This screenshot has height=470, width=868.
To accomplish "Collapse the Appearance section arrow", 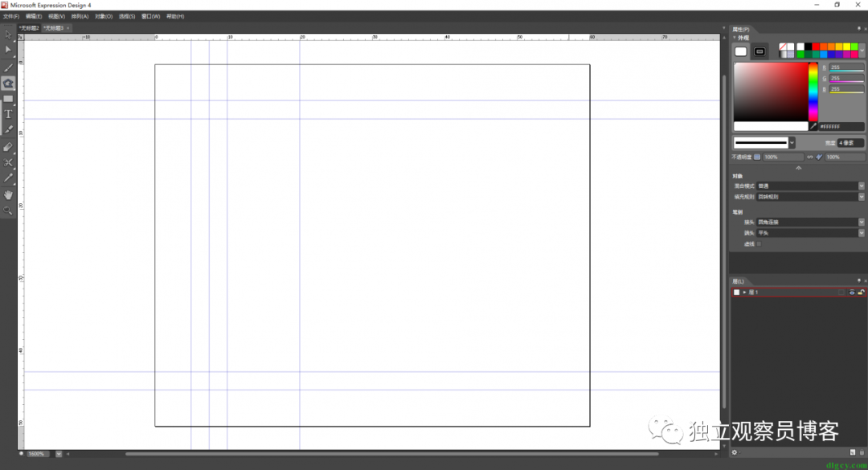I will tap(735, 38).
